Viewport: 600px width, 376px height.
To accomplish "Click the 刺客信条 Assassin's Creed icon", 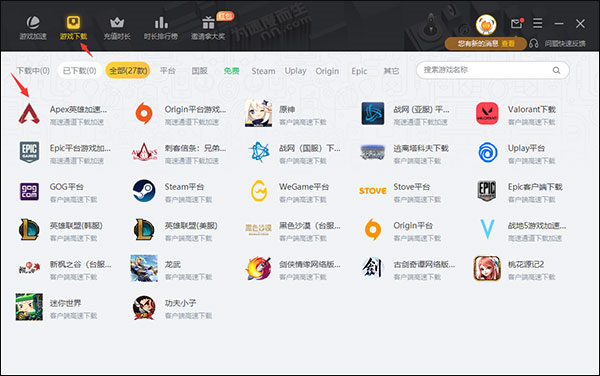I will [x=144, y=152].
